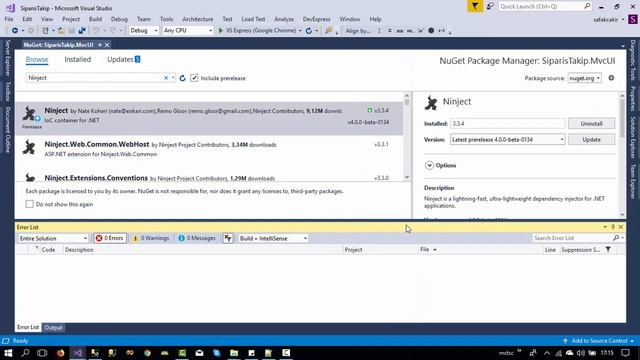
Task: Open the DevExpress menu
Action: click(316, 19)
